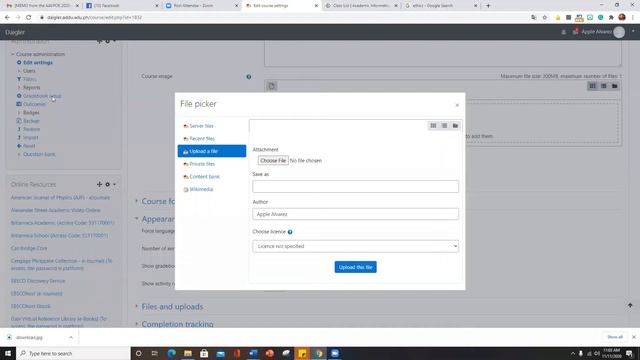Click the Course image help icon
Viewport: 640px width, 360px height.
tap(249, 77)
